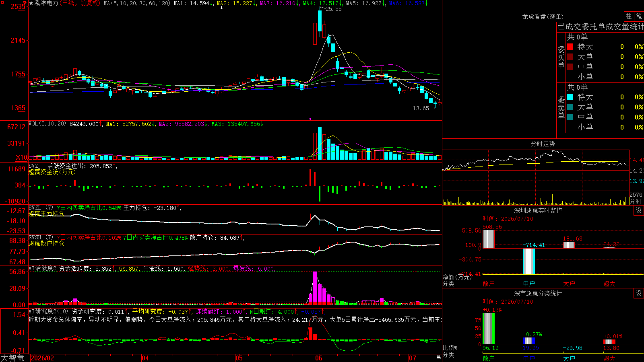Click the AI活跃度2 indicator name

(43, 269)
